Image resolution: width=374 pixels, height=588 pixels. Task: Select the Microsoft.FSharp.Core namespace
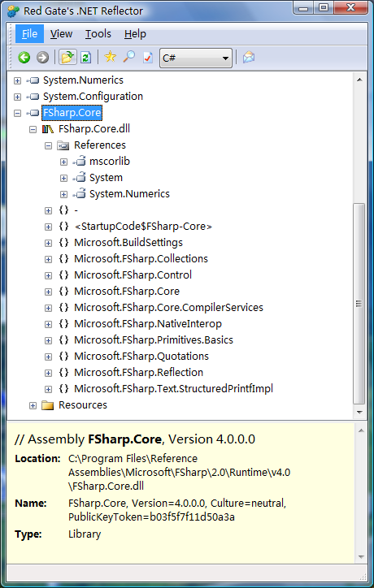tap(127, 291)
